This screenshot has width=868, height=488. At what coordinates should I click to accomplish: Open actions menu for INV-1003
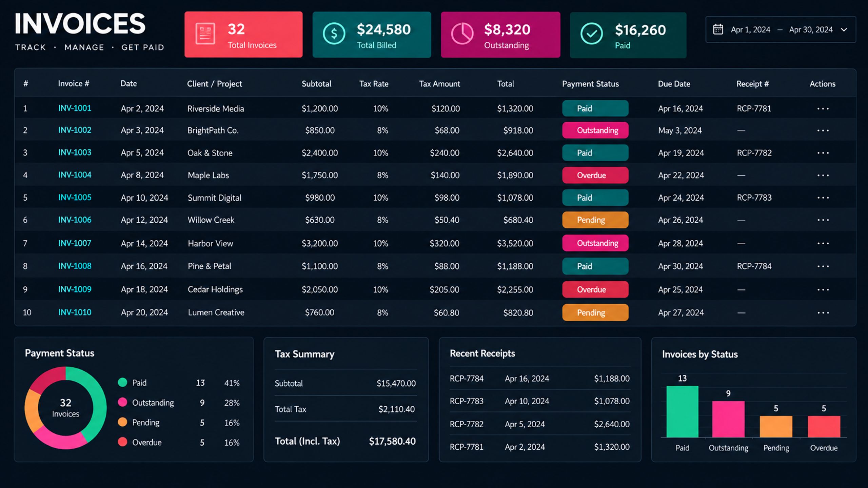tap(823, 153)
